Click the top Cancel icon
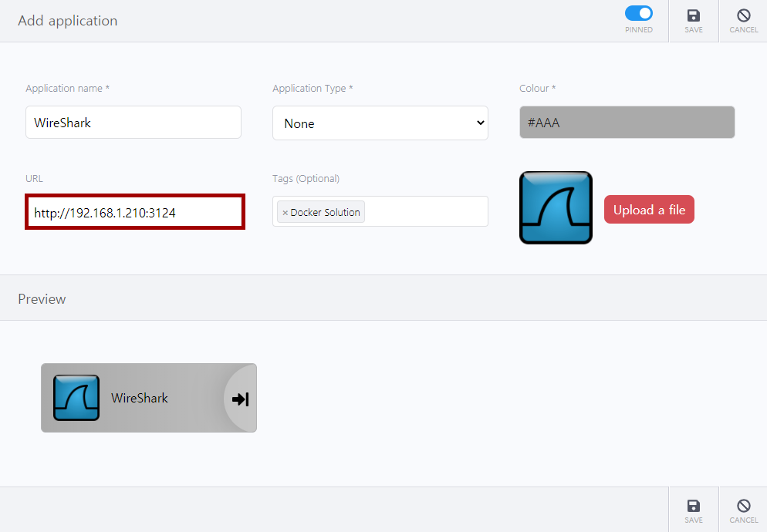Screen dimensions: 767x532 [x=744, y=15]
